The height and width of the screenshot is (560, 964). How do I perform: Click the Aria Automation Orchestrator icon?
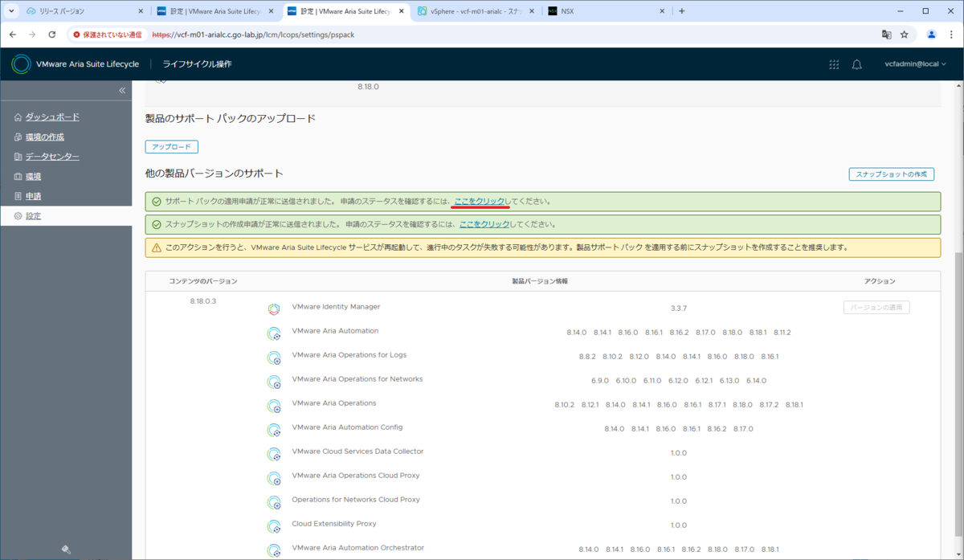(x=274, y=550)
